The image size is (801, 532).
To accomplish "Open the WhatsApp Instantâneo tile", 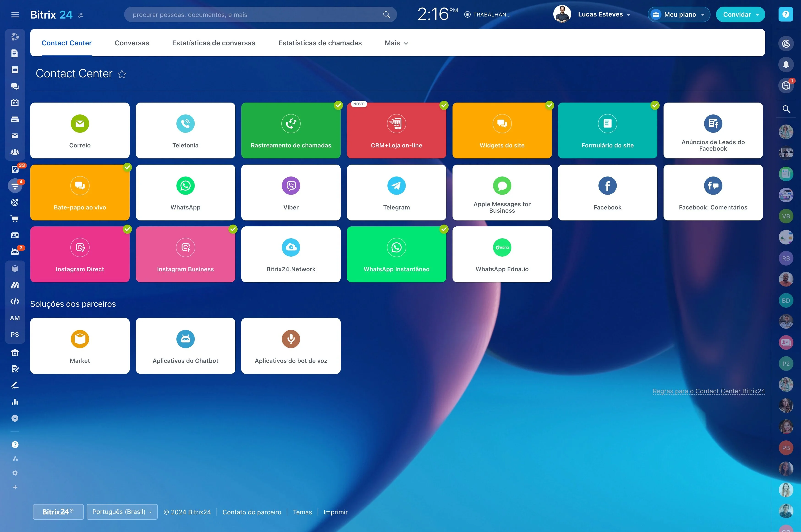I will click(x=397, y=254).
